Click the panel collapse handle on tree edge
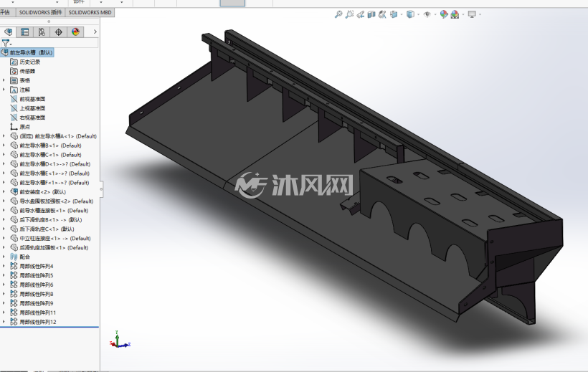The image size is (588, 372). click(101, 189)
